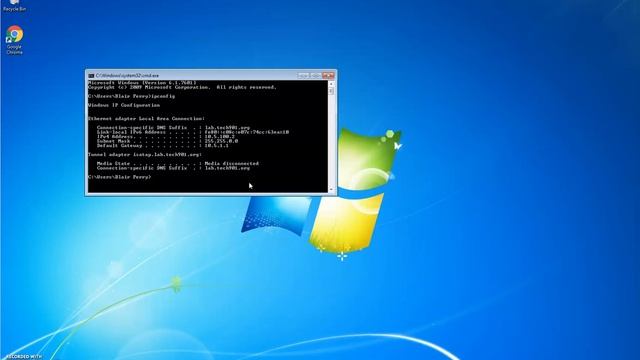
Task: Click the 'Ethernet adapter Local Area Connection' heading
Action: click(146, 119)
